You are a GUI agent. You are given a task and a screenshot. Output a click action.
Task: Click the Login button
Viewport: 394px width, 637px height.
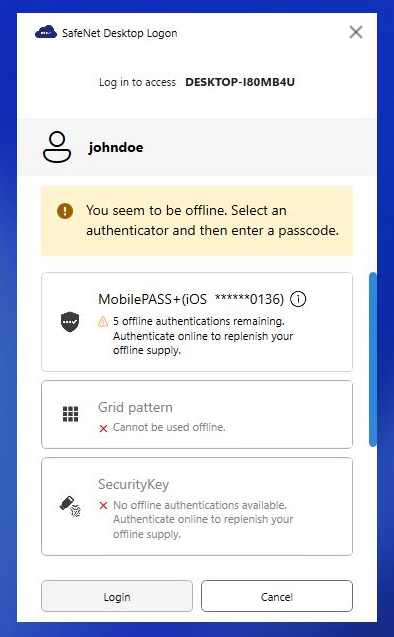pyautogui.click(x=117, y=596)
